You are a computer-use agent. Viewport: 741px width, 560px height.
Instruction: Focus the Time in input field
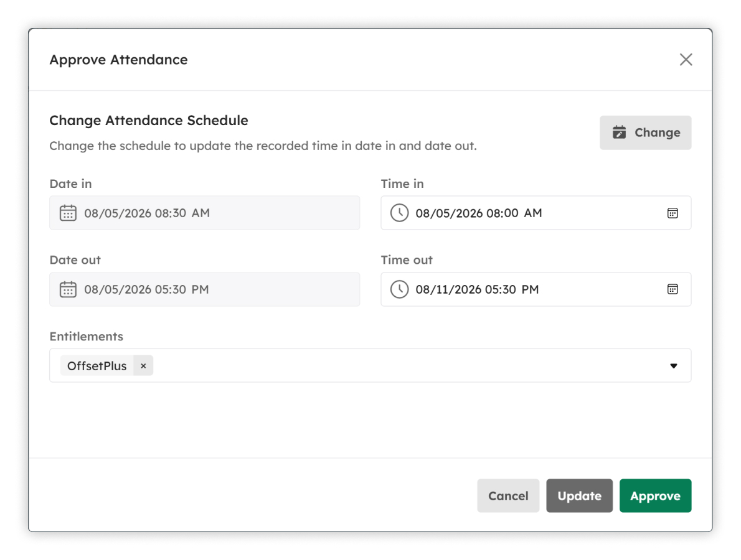click(536, 213)
